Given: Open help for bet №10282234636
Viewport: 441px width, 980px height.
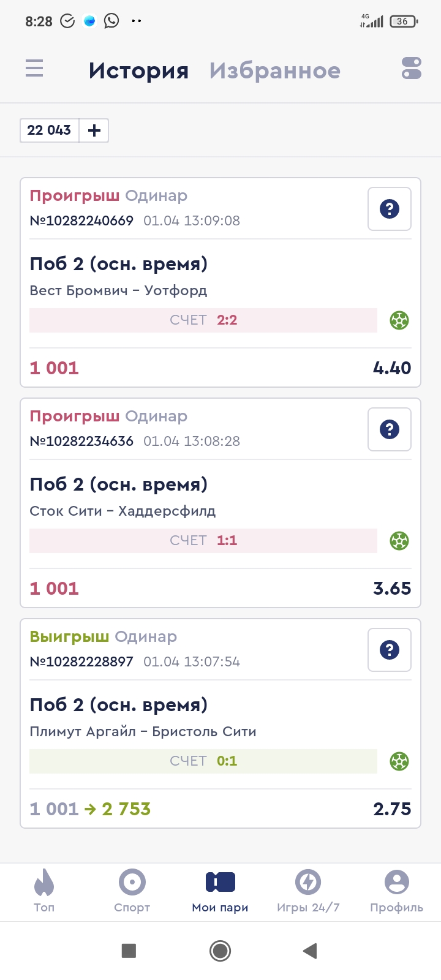Looking at the screenshot, I should click(390, 429).
